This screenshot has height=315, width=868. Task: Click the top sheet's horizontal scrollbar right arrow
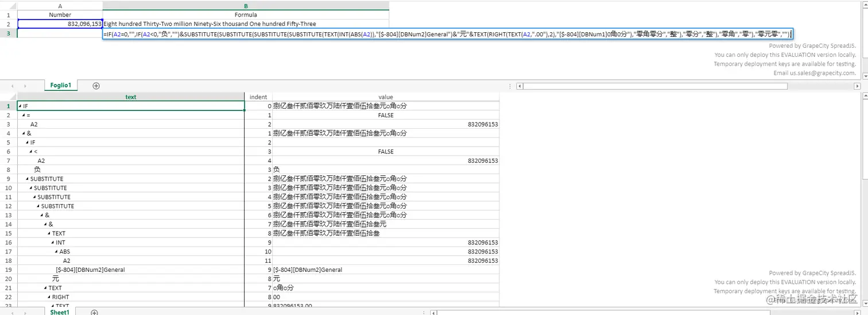pyautogui.click(x=858, y=86)
